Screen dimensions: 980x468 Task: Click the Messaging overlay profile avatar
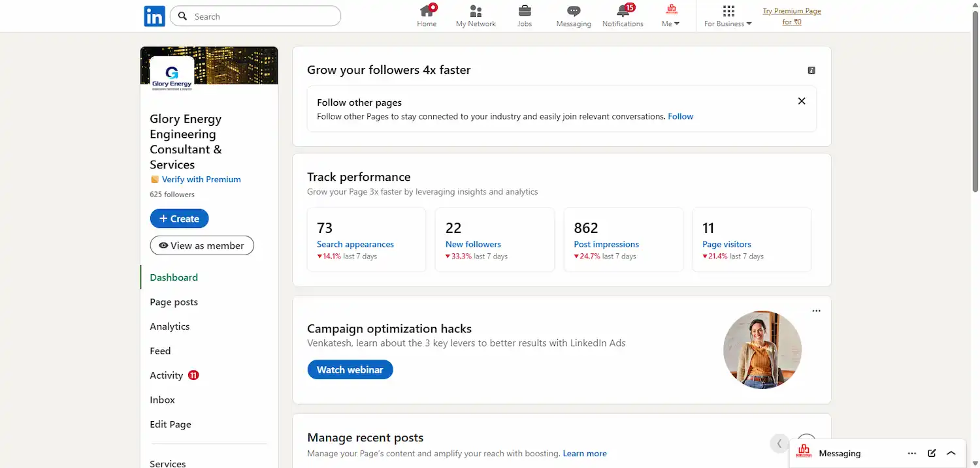coord(804,452)
